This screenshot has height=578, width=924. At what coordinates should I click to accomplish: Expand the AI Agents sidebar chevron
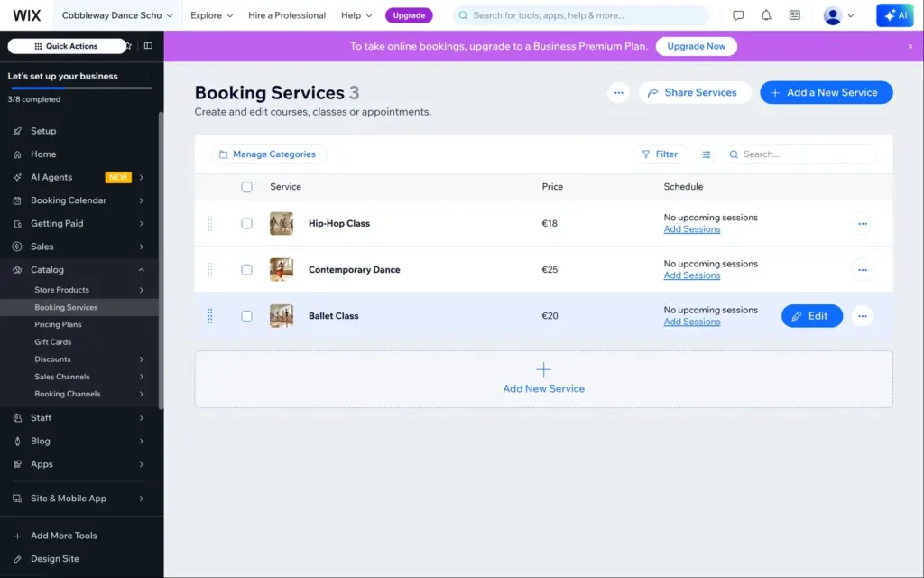point(142,177)
